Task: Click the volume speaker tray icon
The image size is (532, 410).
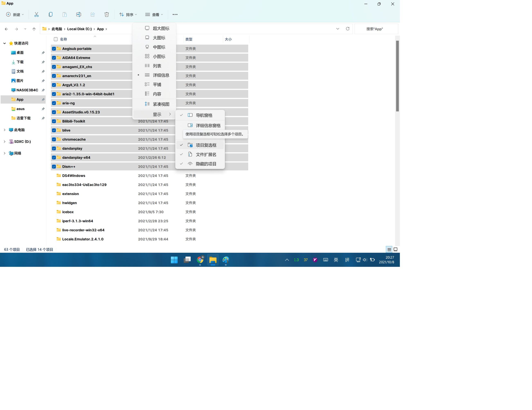Action: [x=365, y=260]
